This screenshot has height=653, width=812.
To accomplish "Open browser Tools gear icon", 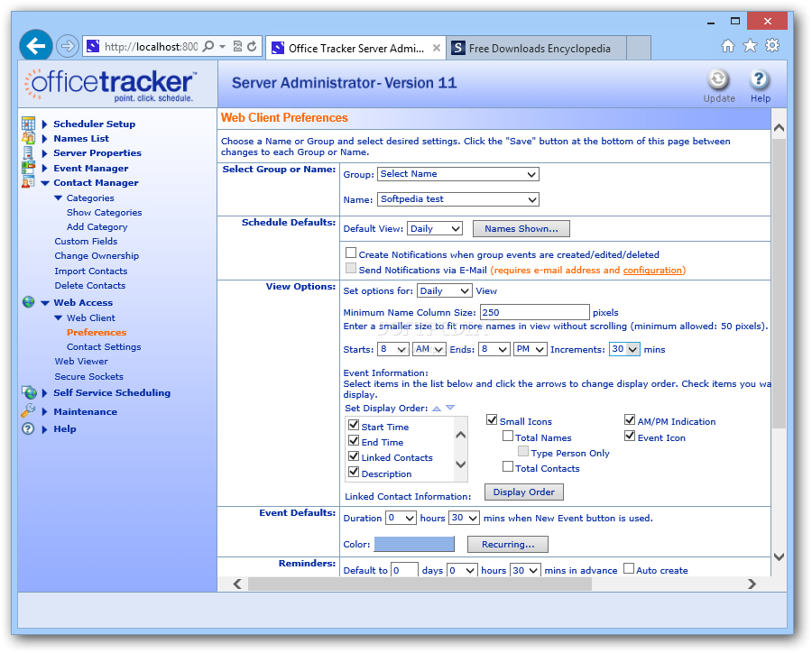I will (772, 46).
